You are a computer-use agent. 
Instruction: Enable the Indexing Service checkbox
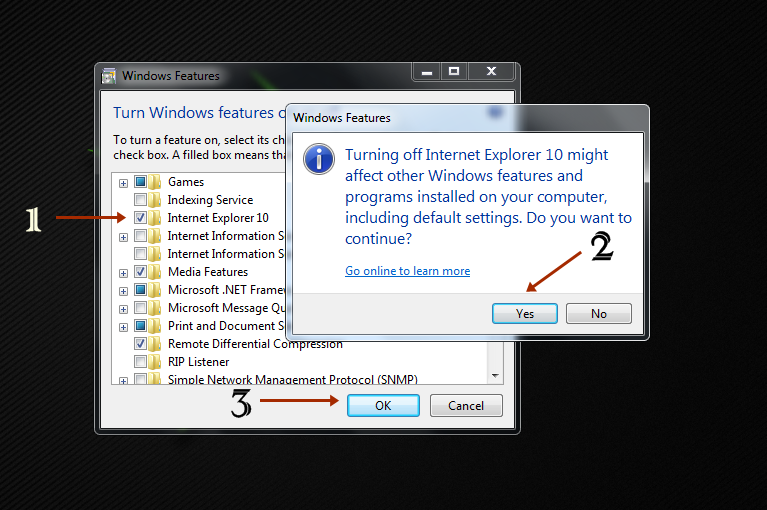140,200
